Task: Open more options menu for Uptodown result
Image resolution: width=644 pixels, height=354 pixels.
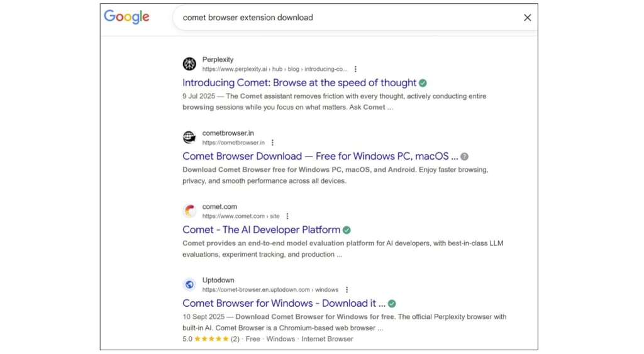Action: point(347,289)
